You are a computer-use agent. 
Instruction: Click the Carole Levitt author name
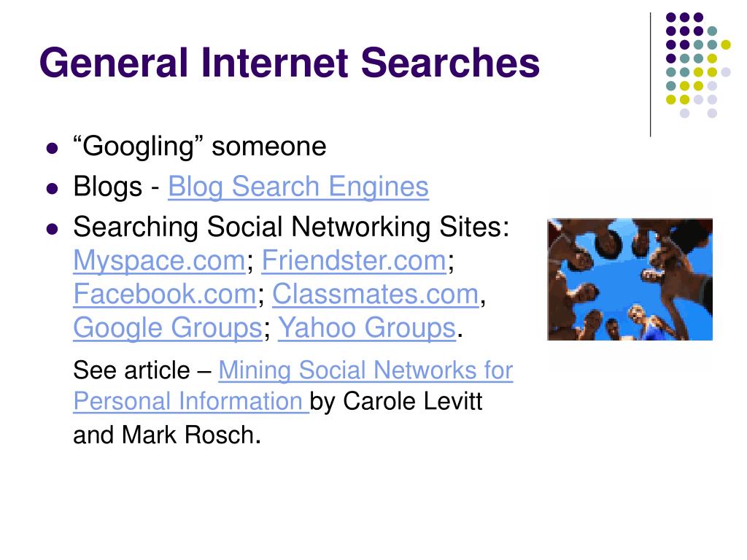(x=413, y=401)
